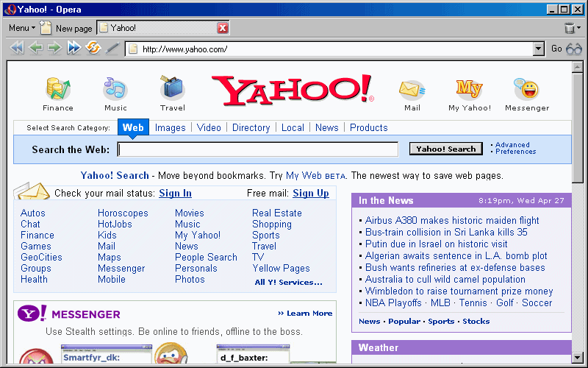The image size is (588, 368).
Task: Click the wand icon in the address toolbar
Action: pos(112,49)
